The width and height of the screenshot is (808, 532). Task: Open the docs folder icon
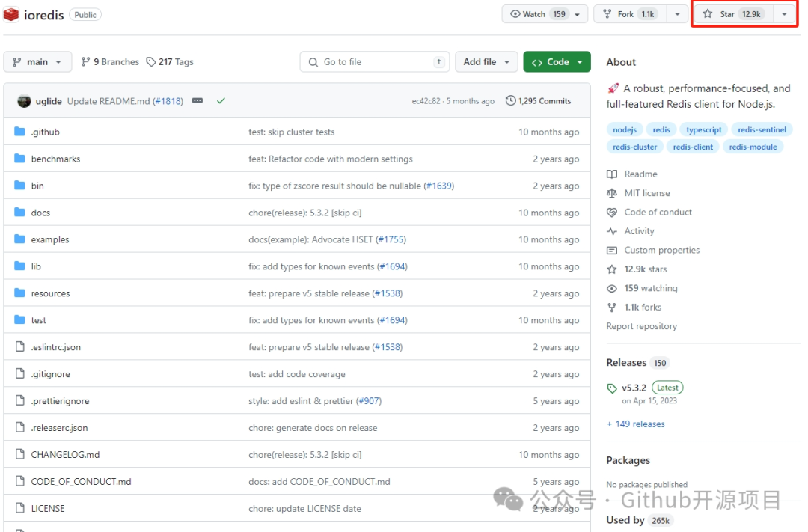tap(19, 212)
